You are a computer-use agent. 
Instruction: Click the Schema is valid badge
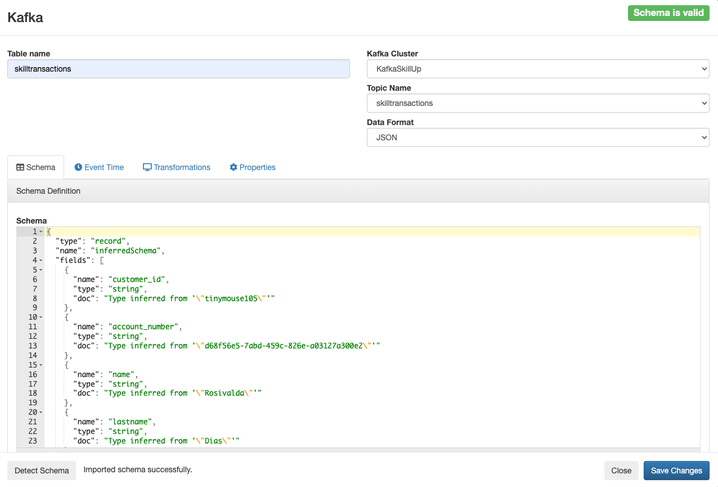668,13
